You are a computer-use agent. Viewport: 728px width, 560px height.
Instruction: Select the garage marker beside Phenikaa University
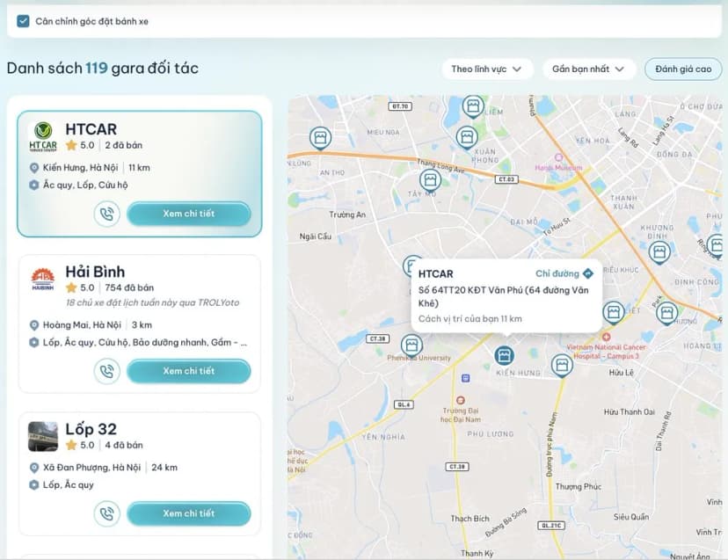(x=411, y=345)
